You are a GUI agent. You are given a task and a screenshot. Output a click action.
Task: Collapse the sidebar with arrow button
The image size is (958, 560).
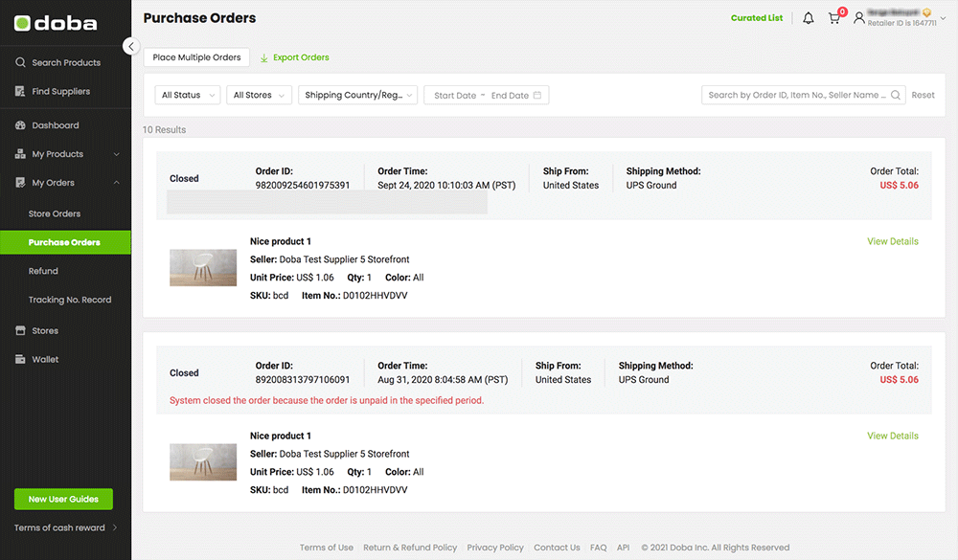coord(131,46)
